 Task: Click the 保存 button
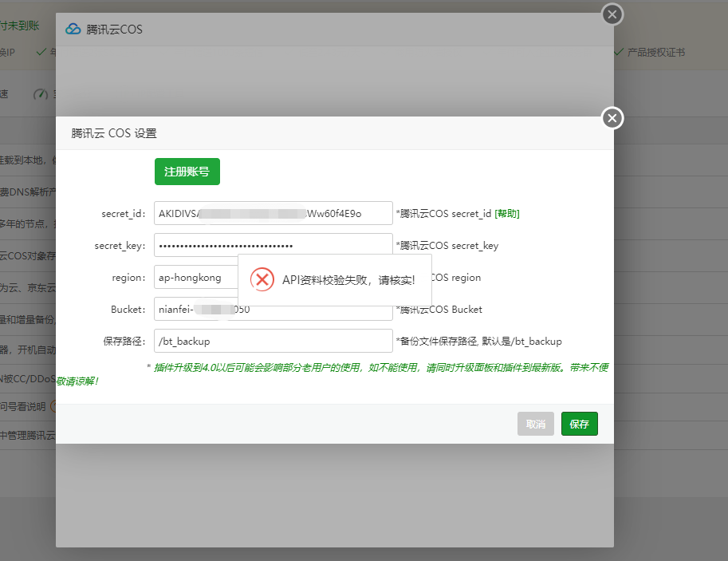point(580,424)
